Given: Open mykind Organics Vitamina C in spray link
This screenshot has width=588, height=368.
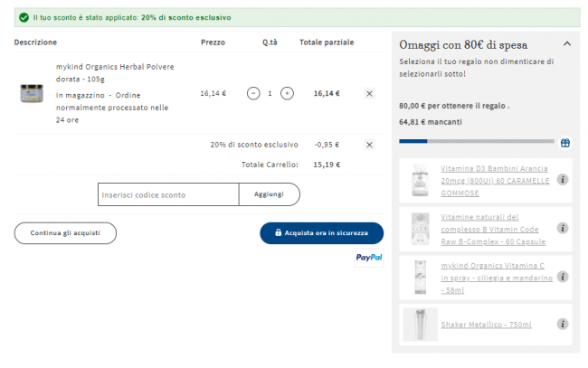Looking at the screenshot, I should [497, 278].
